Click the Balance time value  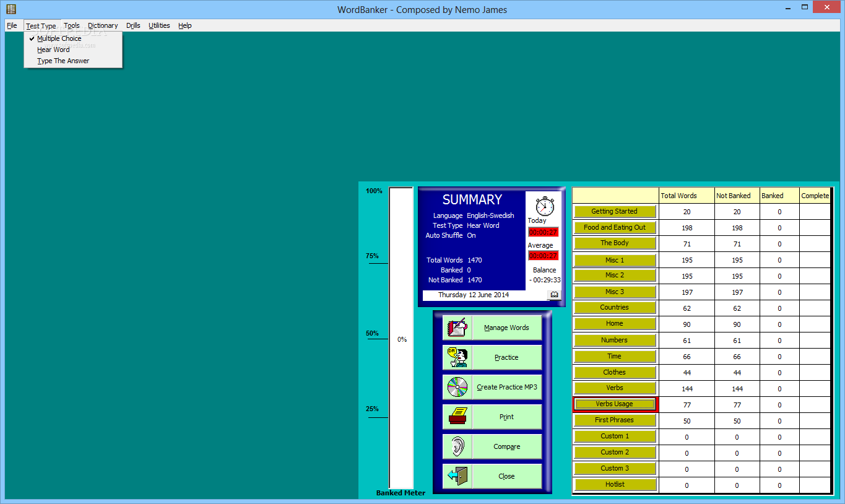[x=545, y=280]
